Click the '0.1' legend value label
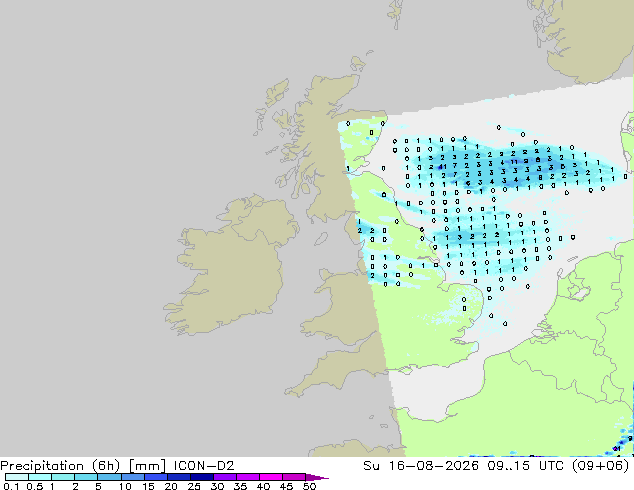The width and height of the screenshot is (634, 490). click(11, 486)
